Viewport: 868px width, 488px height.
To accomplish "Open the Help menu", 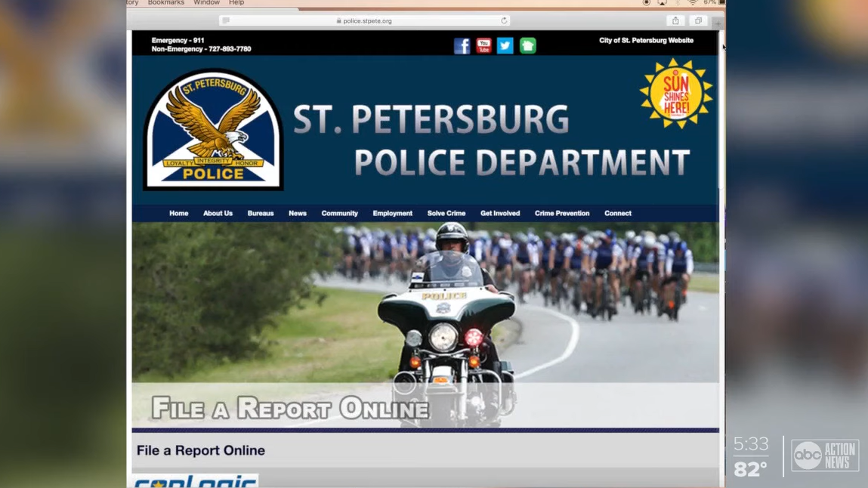I will [x=236, y=3].
